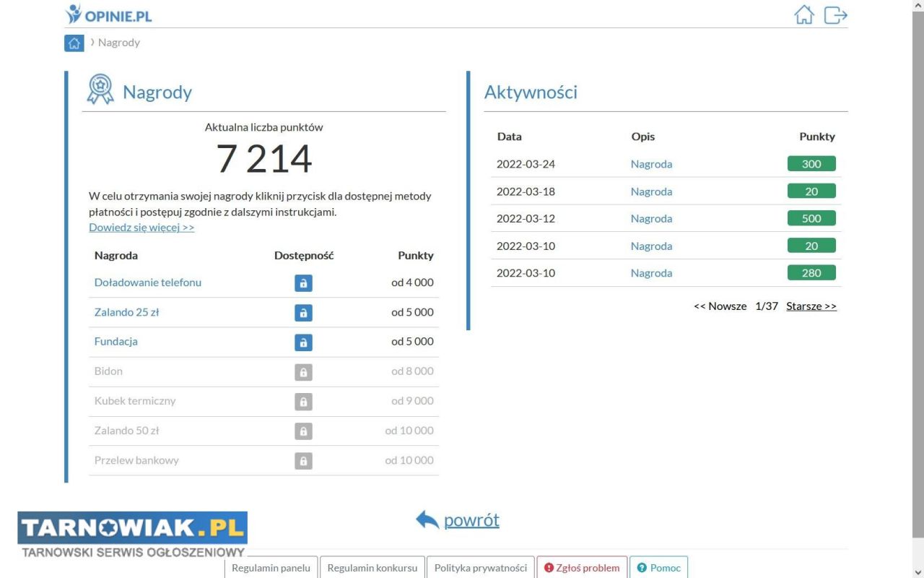Image resolution: width=924 pixels, height=578 pixels.
Task: Go to older activities with Starsze
Action: pos(811,306)
